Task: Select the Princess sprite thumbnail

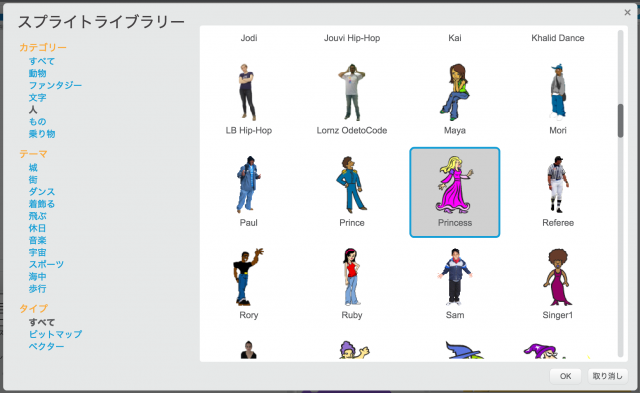Action: pos(455,192)
